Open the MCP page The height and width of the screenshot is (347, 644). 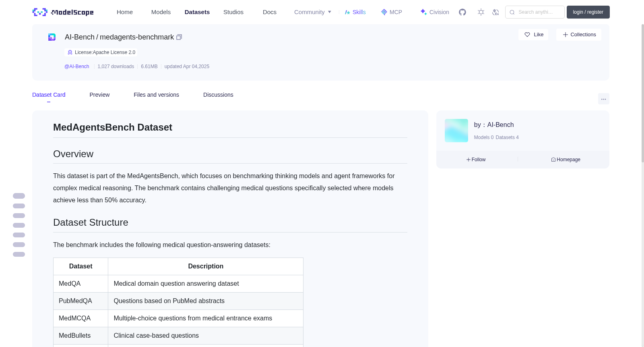391,12
